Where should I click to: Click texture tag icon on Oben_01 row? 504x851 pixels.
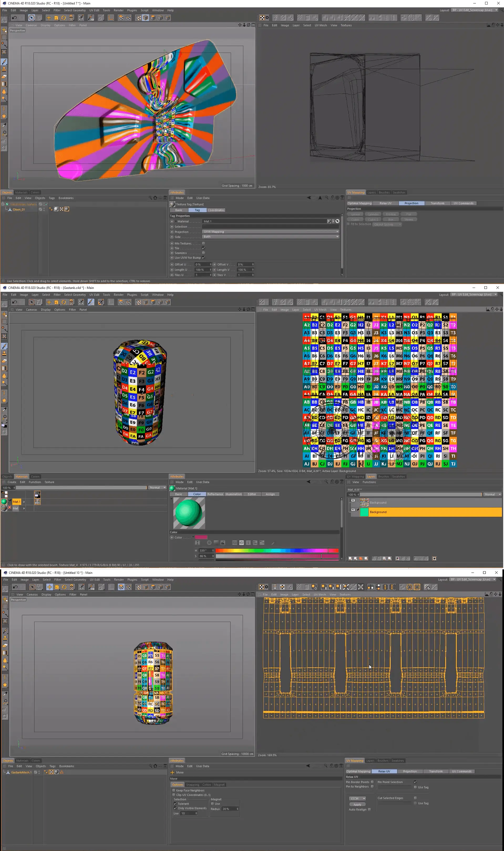67,209
